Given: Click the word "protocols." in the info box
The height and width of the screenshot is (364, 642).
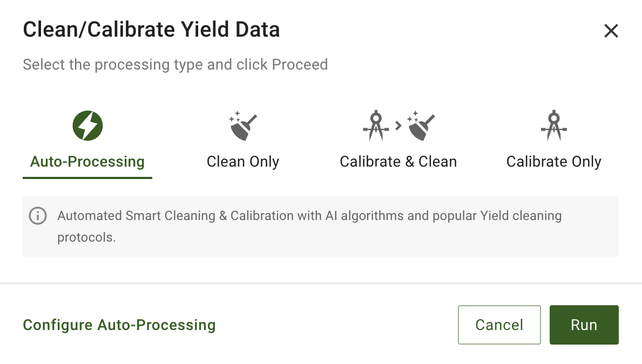Looking at the screenshot, I should point(86,237).
